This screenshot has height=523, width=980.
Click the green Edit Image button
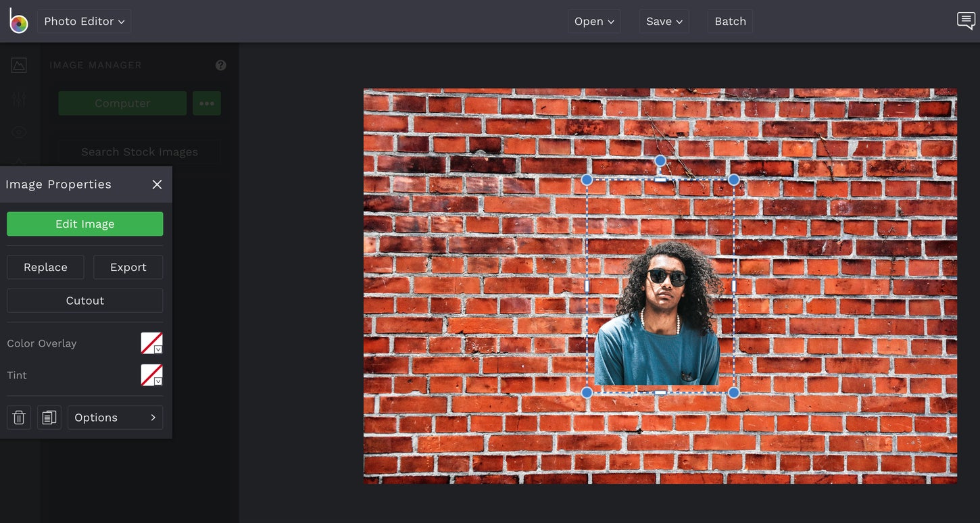[x=84, y=224]
